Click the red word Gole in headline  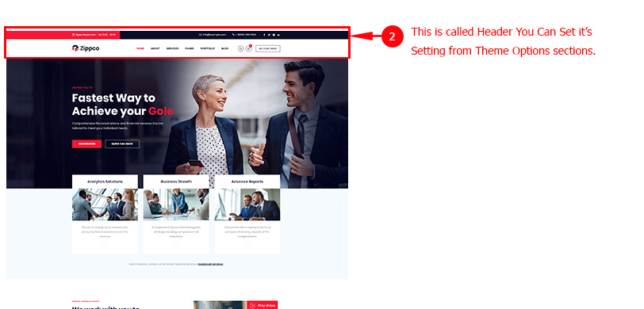coord(161,111)
